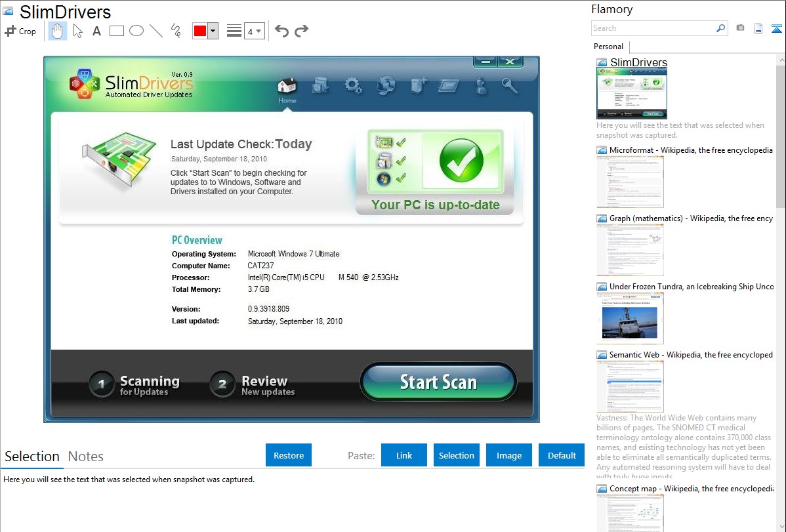Open Graph (mathematics) snapshot title
Screen dimensions: 786x532
[x=691, y=218]
